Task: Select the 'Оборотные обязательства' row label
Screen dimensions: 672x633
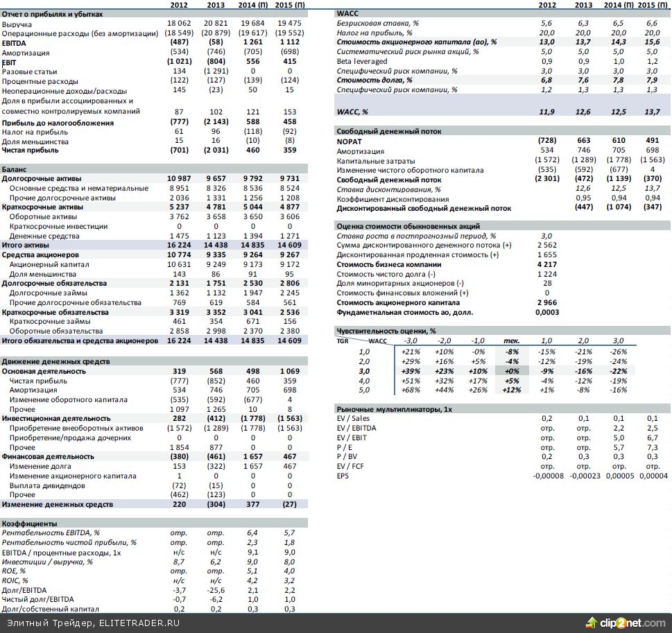Action: pyautogui.click(x=56, y=331)
